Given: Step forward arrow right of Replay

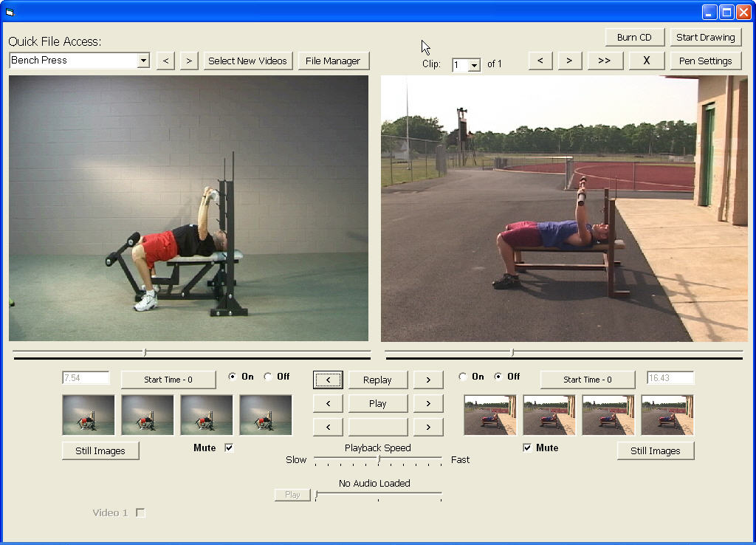Looking at the screenshot, I should coord(428,380).
